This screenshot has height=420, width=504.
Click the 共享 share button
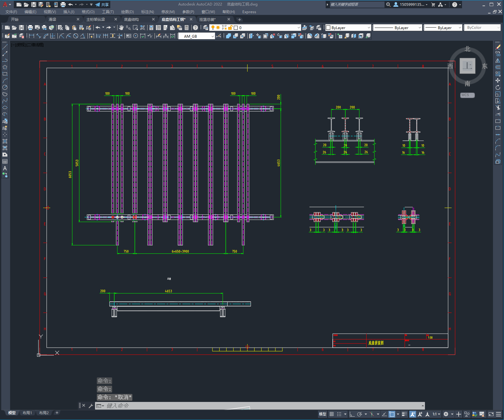click(102, 5)
